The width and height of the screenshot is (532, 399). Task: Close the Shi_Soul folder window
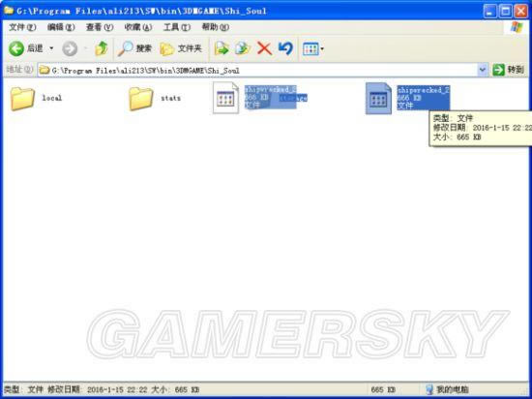[520, 12]
